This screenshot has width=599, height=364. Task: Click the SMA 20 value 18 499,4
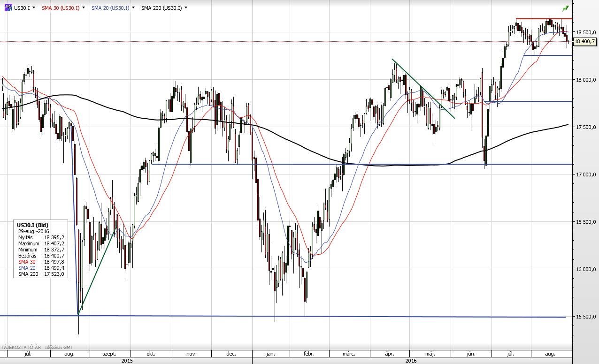pos(54,267)
